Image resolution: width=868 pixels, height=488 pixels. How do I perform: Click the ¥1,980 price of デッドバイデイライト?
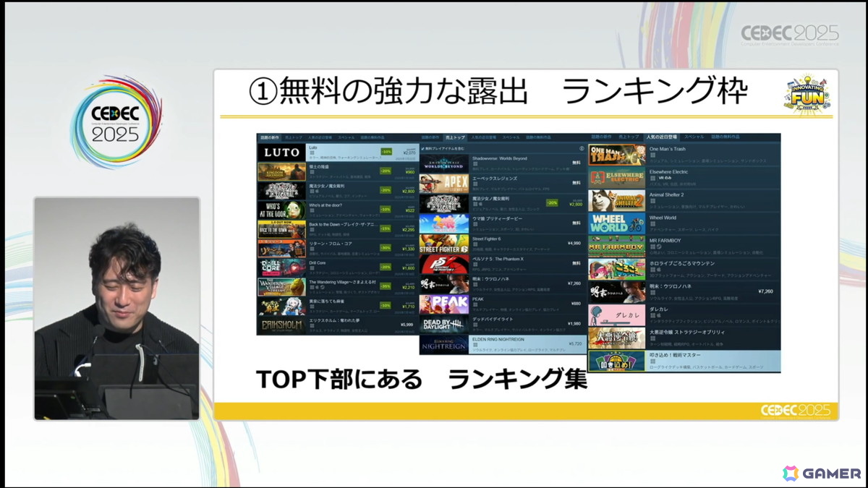pyautogui.click(x=574, y=325)
